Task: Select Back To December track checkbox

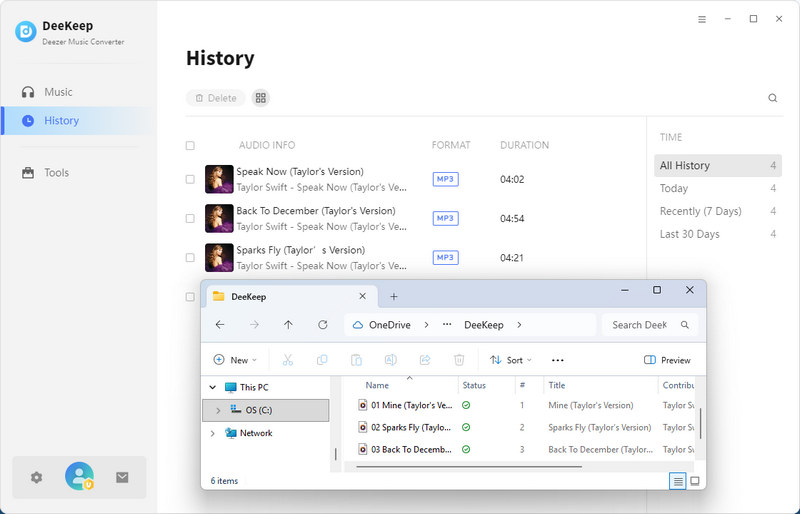Action: pyautogui.click(x=190, y=219)
